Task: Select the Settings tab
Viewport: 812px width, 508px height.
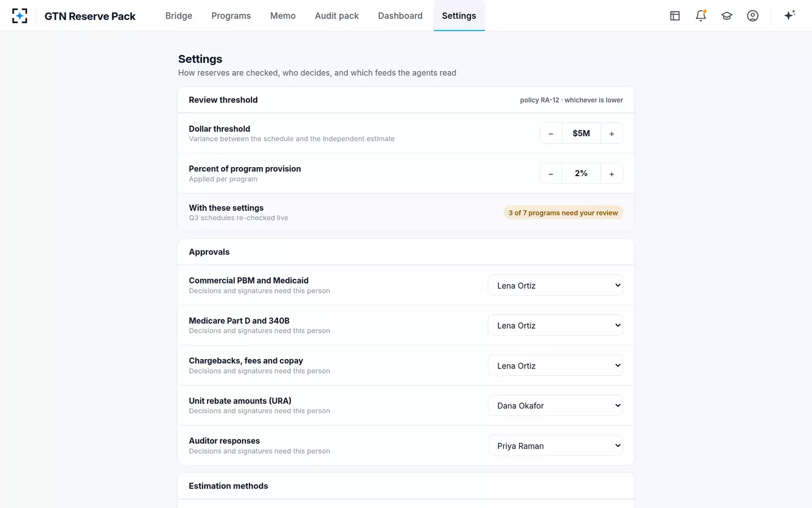Action: pyautogui.click(x=459, y=16)
